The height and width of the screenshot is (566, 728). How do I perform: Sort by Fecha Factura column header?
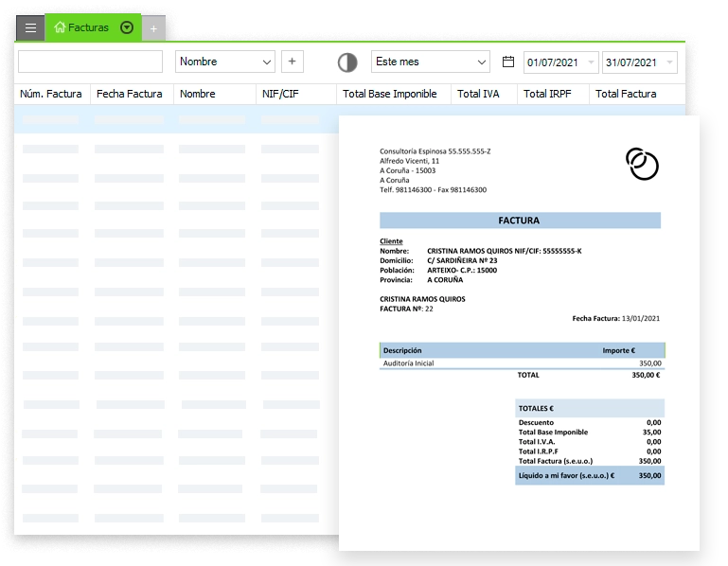(130, 94)
